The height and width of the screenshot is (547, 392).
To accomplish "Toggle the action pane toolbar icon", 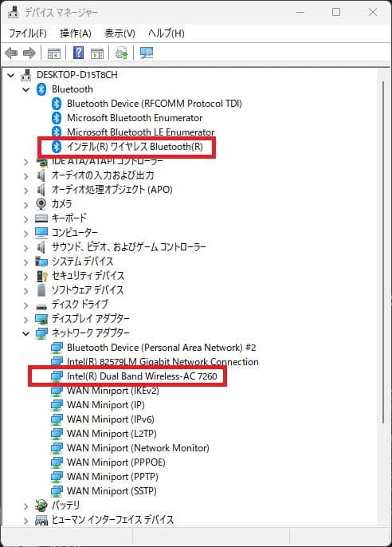I will [97, 53].
